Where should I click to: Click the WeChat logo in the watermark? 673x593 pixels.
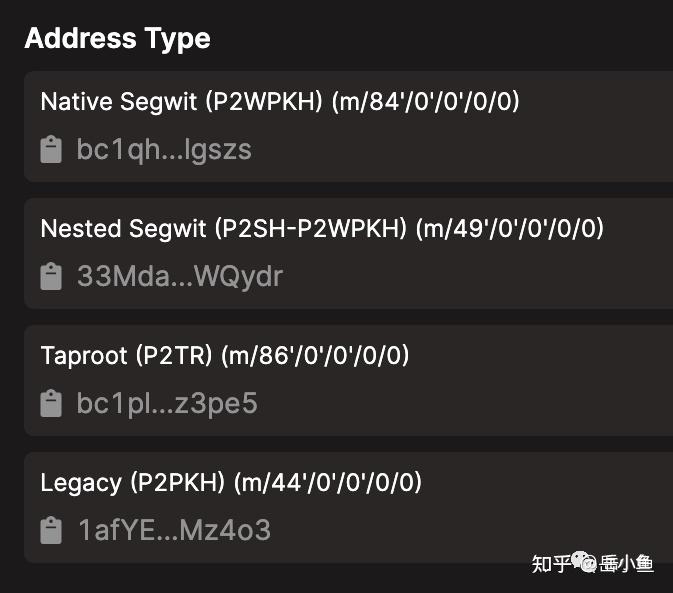click(584, 562)
